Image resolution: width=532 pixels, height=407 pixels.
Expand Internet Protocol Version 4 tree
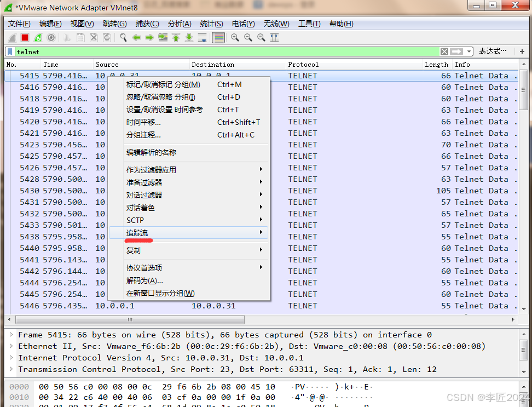(x=11, y=358)
